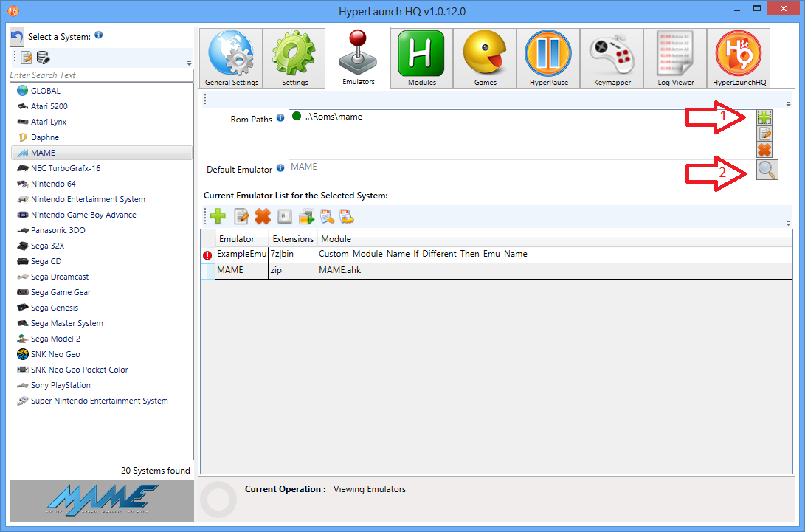Click the gray 'A' key icon in toolbar
This screenshot has height=532, width=805.
pyautogui.click(x=284, y=216)
